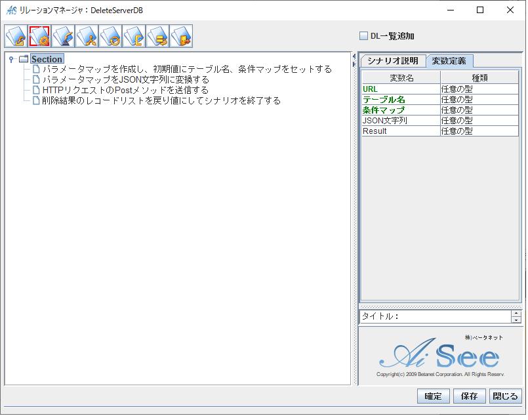Close the リレーションマネージャ window
The width and height of the screenshot is (528, 420).
(x=510, y=10)
